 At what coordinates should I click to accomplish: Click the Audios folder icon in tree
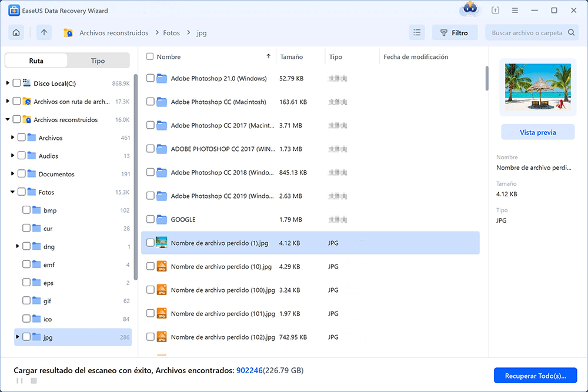click(x=32, y=156)
